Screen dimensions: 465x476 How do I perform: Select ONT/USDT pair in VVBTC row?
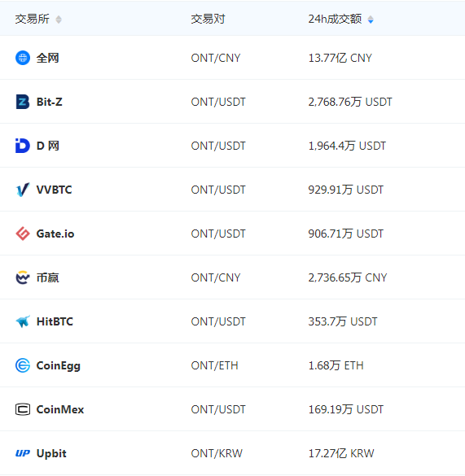pos(218,190)
